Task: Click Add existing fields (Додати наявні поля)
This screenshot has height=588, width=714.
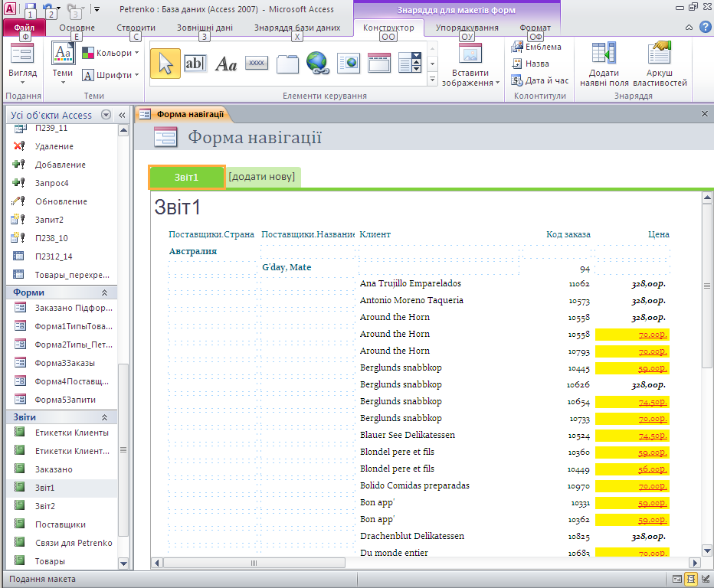Action: click(604, 67)
